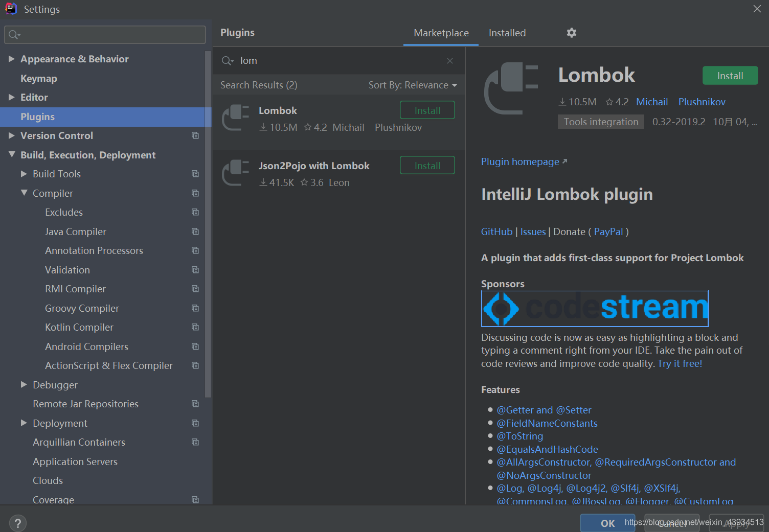This screenshot has width=769, height=532.
Task: Click the project-level icon beside Excludes
Action: coord(195,212)
